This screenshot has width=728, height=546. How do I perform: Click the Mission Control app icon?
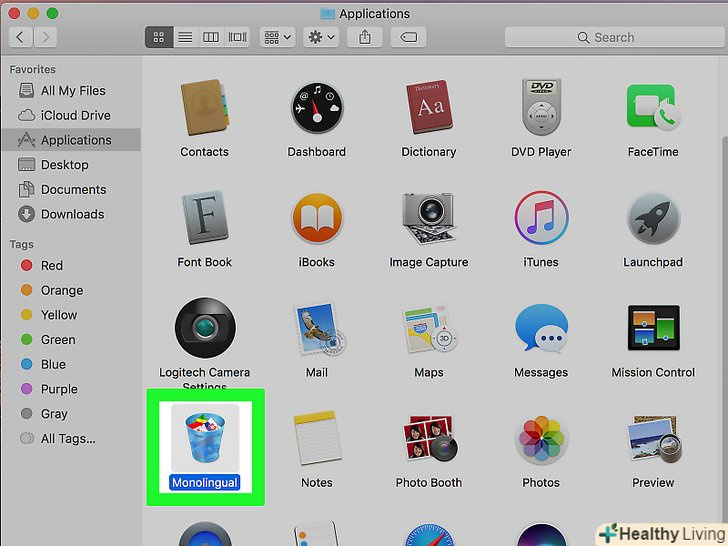coord(654,328)
